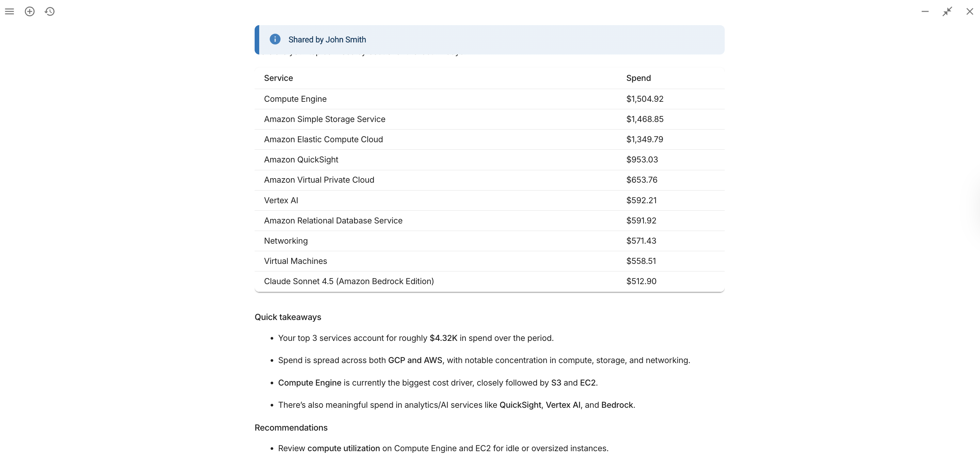Click the Spend column header

638,78
